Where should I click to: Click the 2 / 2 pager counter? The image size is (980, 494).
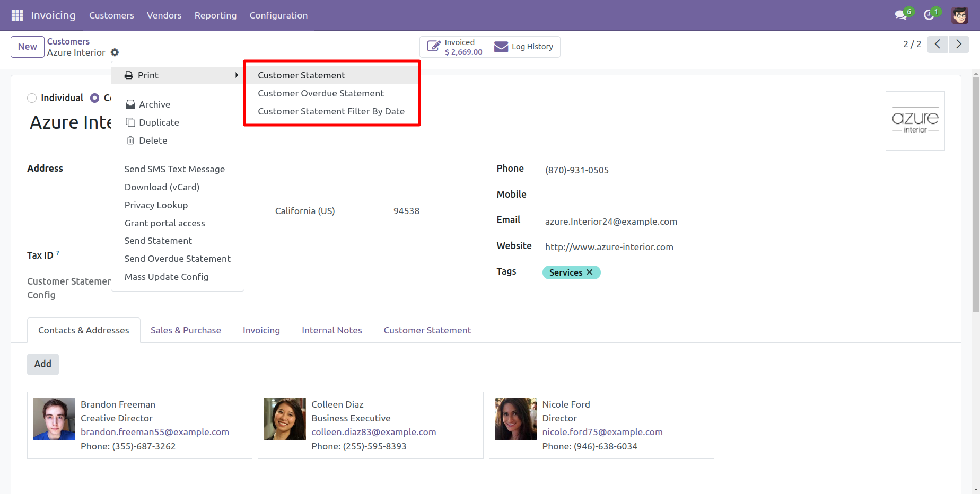[912, 45]
